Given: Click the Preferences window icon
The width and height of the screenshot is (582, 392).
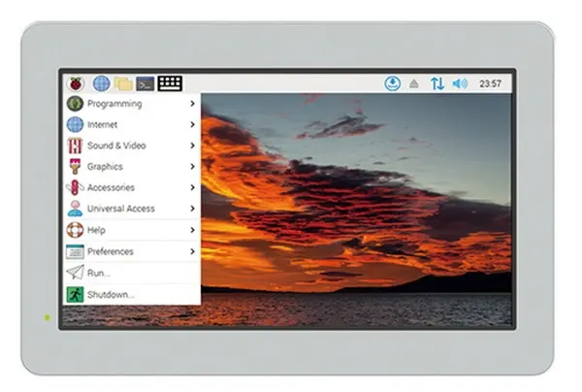Looking at the screenshot, I should pos(75,251).
